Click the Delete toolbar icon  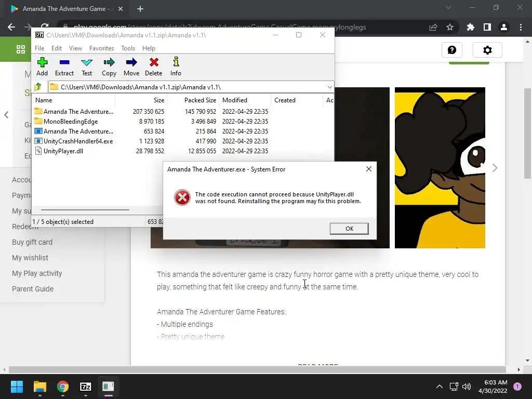[154, 67]
